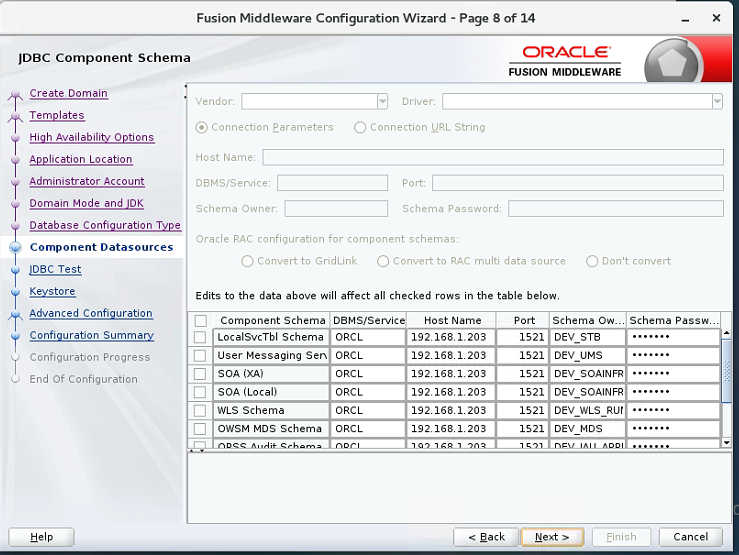This screenshot has width=739, height=555.
Task: Choose the Don't convert option
Action: pos(592,261)
